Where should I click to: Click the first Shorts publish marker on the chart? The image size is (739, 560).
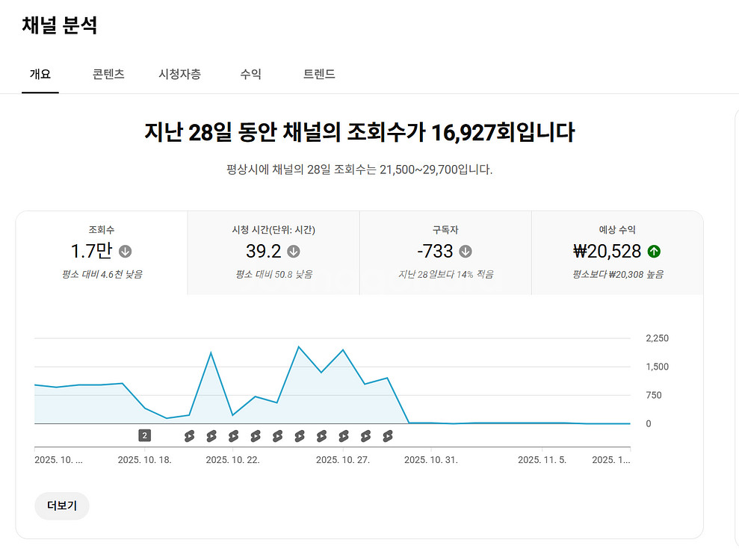click(190, 435)
